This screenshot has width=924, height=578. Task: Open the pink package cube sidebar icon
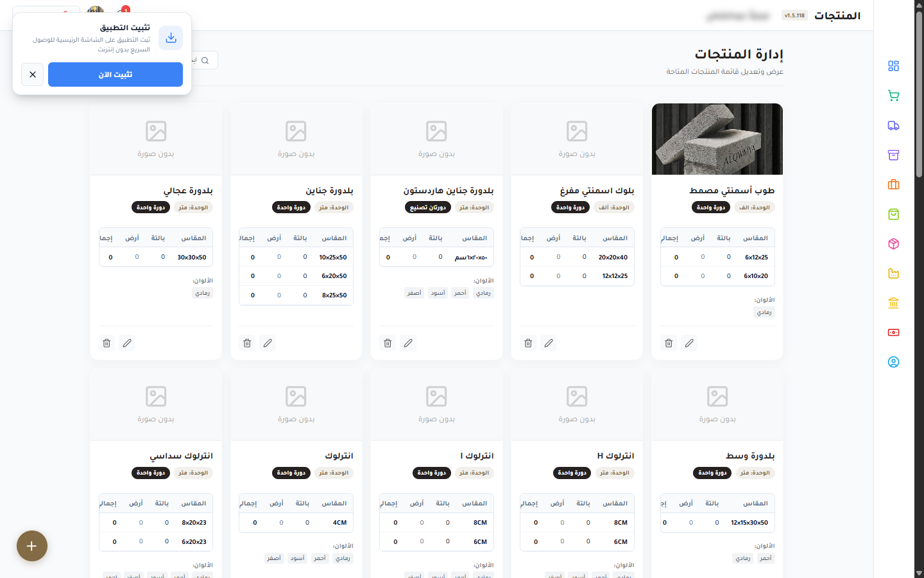(893, 243)
